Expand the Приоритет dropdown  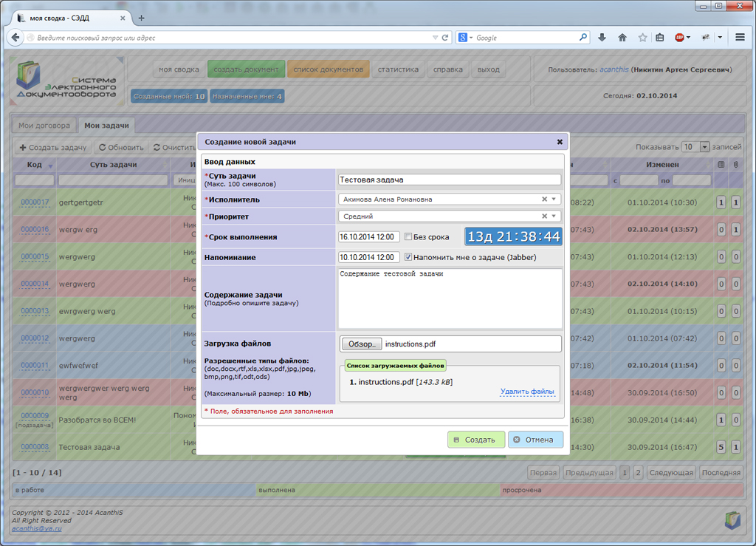tap(554, 216)
